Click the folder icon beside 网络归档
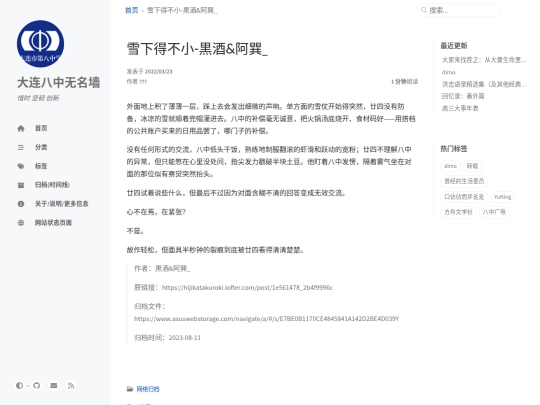The height and width of the screenshot is (405, 540). 129,389
